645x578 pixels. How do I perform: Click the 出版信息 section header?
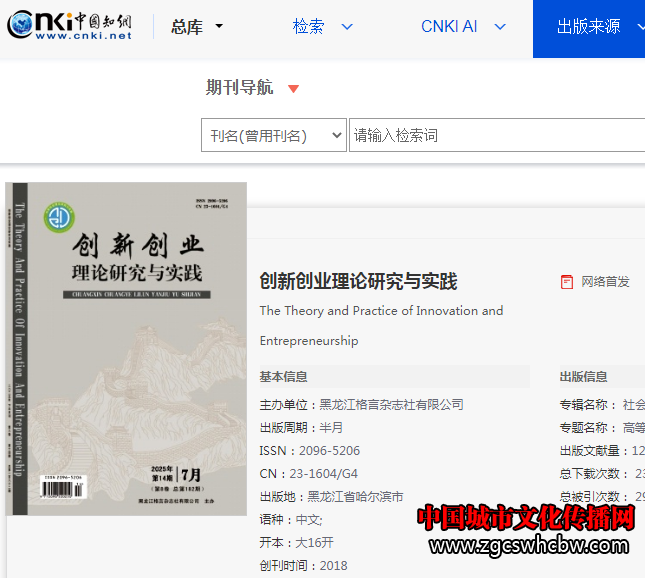tap(583, 377)
